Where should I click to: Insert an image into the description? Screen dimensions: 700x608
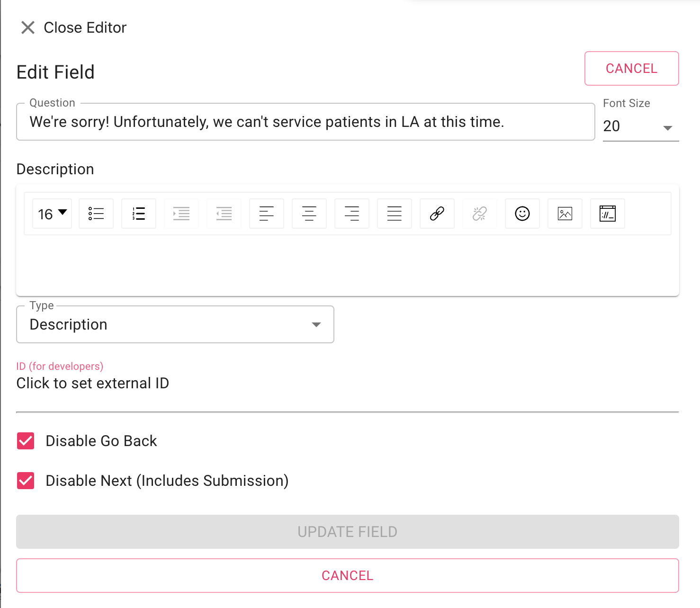point(565,214)
